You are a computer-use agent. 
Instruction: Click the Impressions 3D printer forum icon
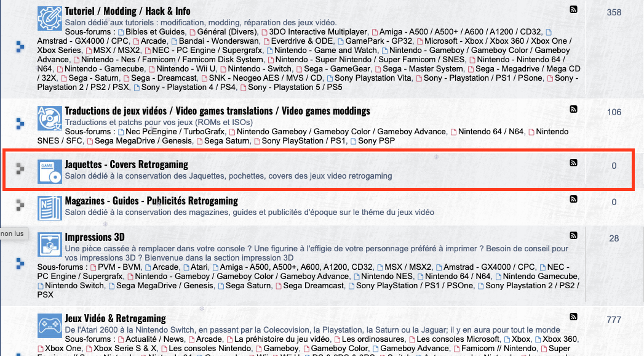click(50, 244)
